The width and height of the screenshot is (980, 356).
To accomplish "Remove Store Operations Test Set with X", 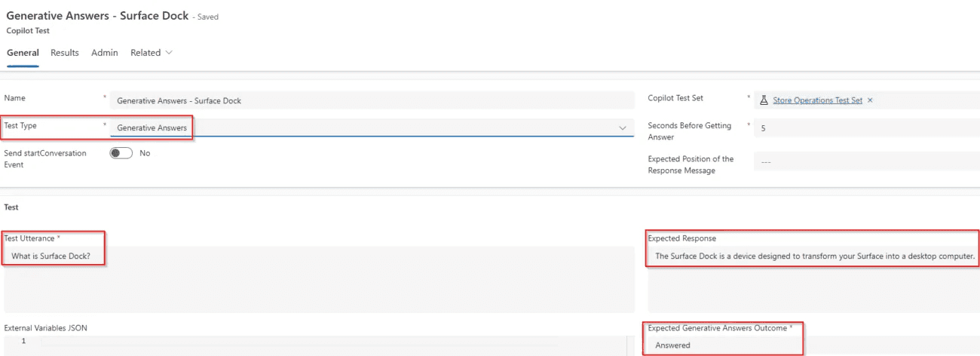I will coord(870,100).
